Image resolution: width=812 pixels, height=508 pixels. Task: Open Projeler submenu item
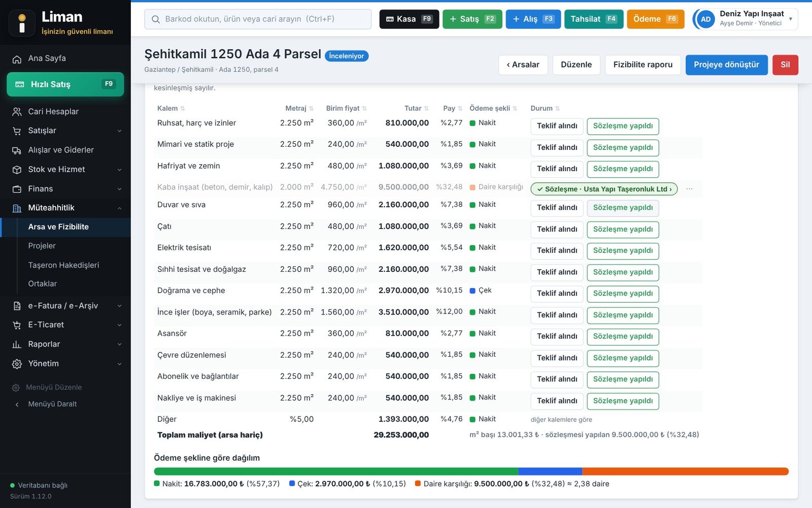42,246
